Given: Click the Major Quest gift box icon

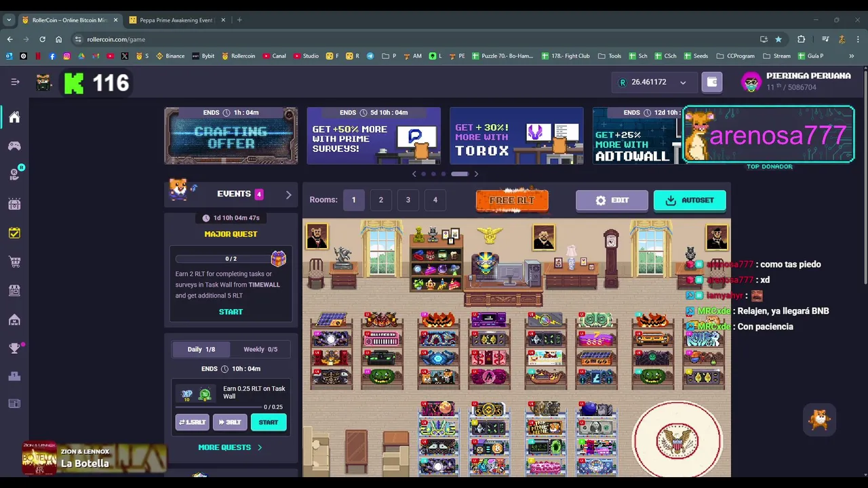Looking at the screenshot, I should (279, 258).
